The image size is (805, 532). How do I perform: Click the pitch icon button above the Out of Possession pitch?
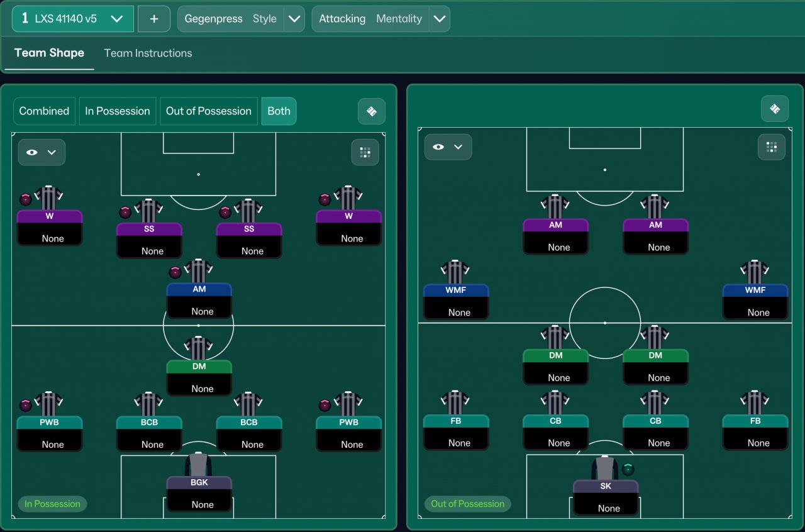[x=775, y=109]
